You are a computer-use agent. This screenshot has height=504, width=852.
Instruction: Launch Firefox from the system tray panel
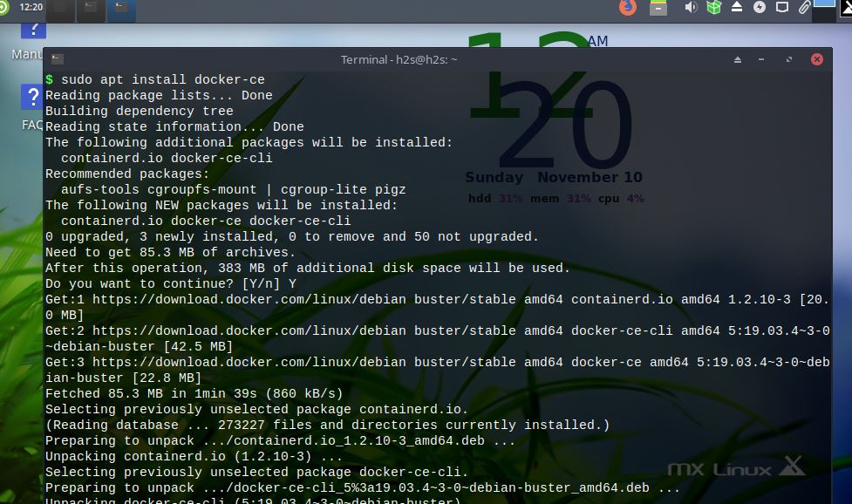[628, 9]
